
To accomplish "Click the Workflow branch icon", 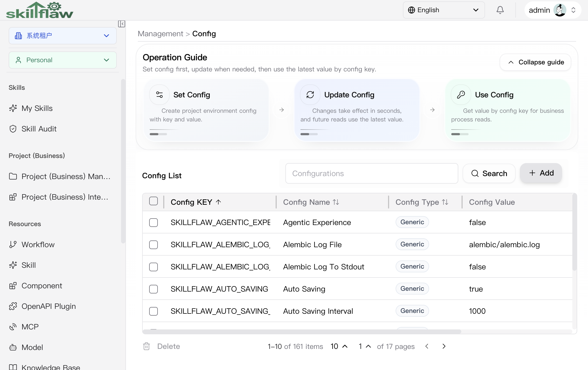I will (x=13, y=245).
